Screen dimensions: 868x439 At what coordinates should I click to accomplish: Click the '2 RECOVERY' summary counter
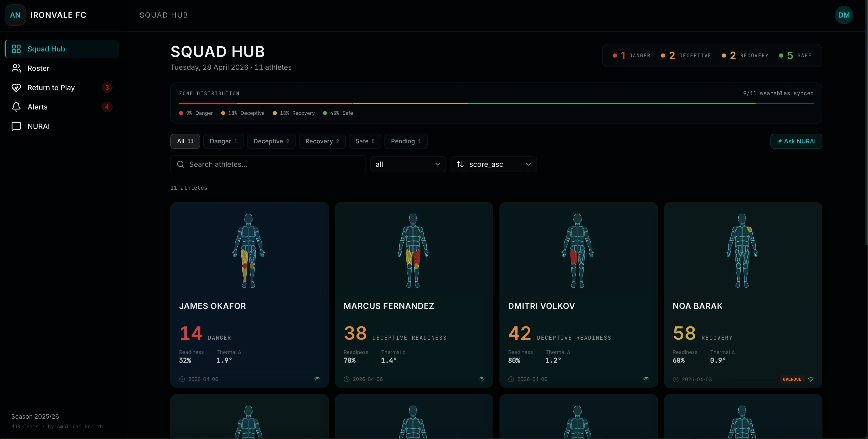(x=745, y=56)
